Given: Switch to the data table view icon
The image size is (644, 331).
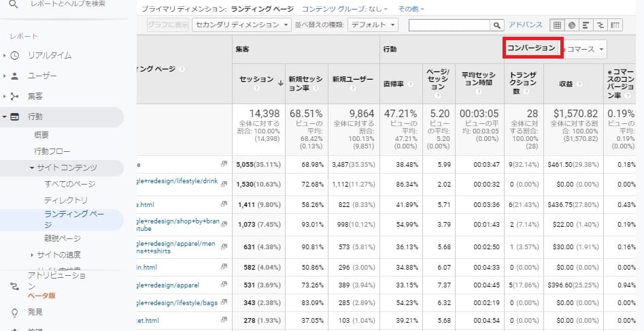Looking at the screenshot, I should click(557, 25).
